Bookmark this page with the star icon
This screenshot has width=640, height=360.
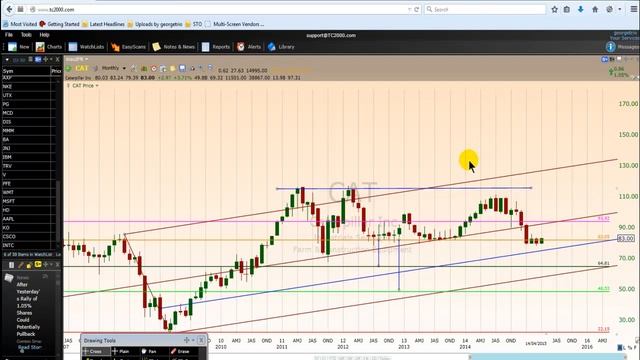[554, 9]
